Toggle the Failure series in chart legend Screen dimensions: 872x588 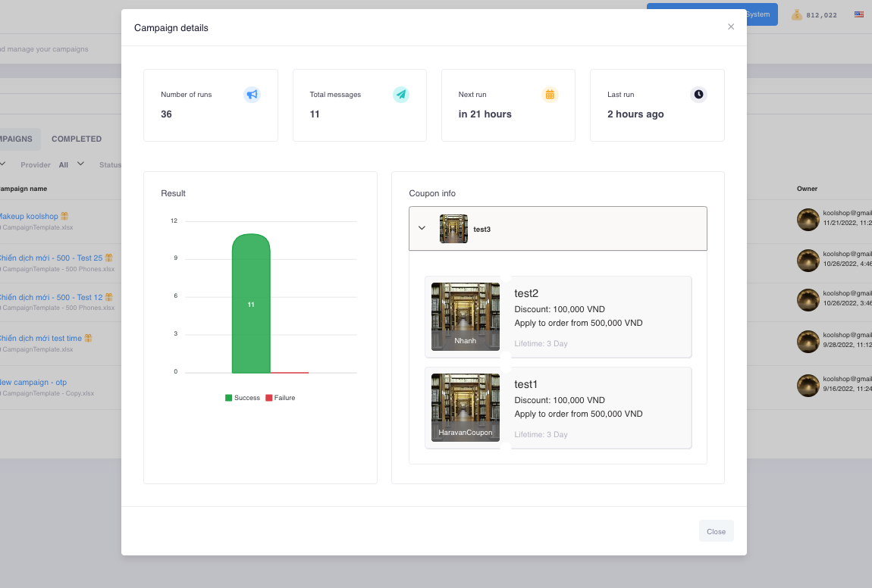[280, 398]
